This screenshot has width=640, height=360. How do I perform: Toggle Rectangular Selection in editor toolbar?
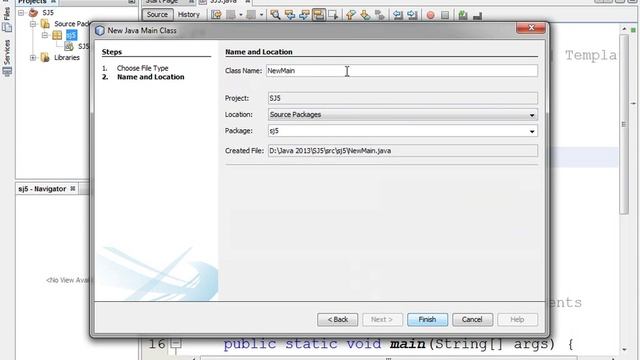(333, 15)
